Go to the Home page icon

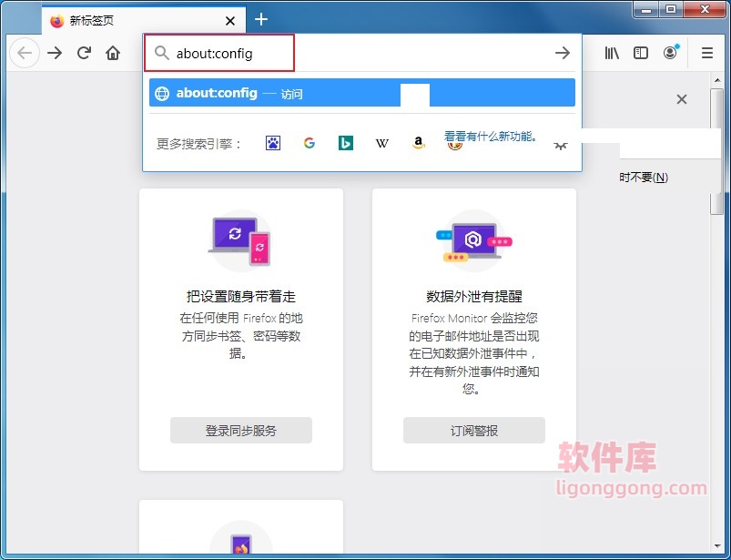[x=113, y=53]
